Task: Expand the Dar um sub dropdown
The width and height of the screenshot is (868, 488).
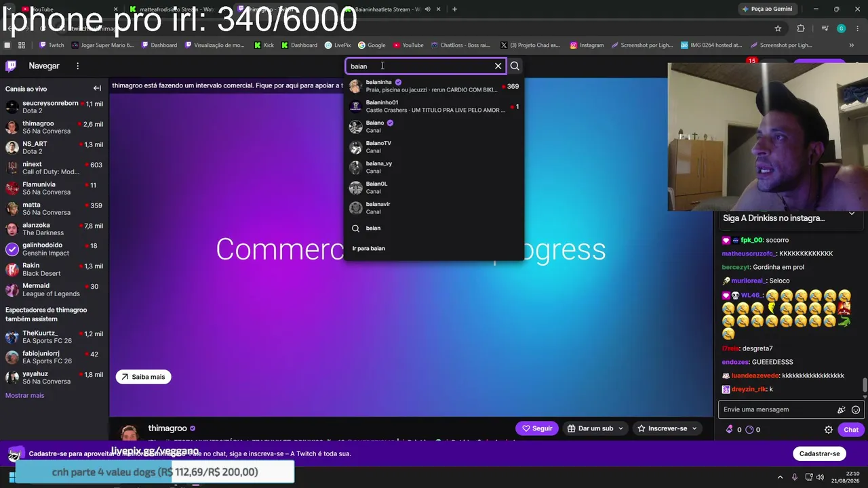Action: tap(620, 428)
